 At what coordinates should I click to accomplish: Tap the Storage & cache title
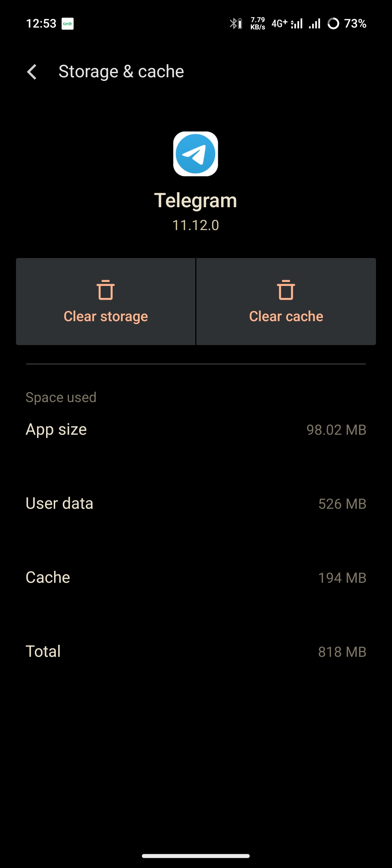(x=121, y=71)
